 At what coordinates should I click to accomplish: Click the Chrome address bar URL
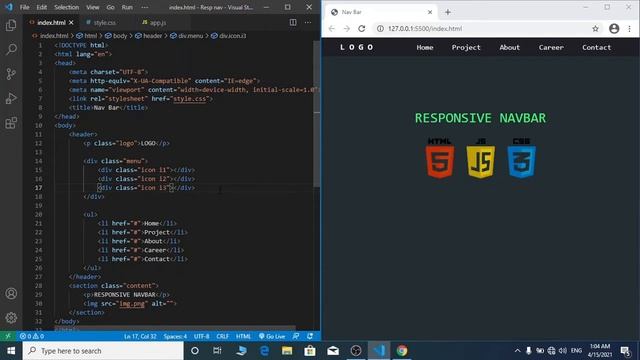click(425, 29)
